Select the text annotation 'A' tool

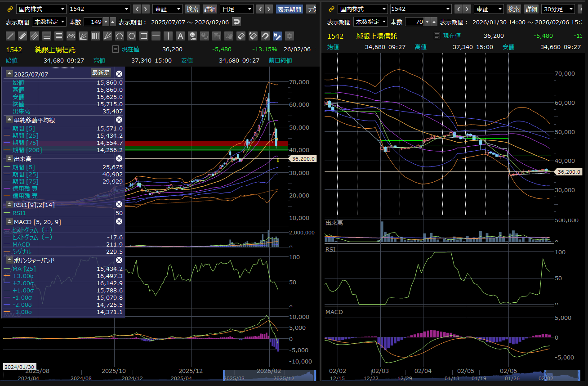180,36
